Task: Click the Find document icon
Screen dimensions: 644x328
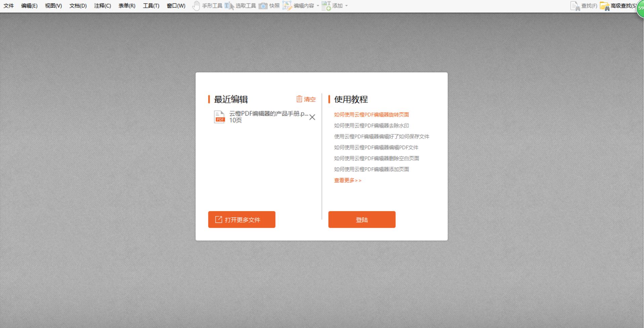Action: click(575, 6)
